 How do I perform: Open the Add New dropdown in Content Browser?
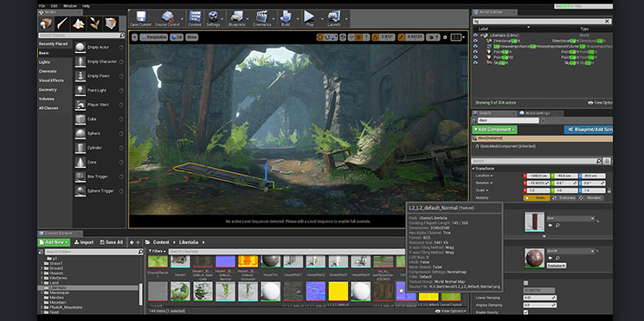pos(55,242)
